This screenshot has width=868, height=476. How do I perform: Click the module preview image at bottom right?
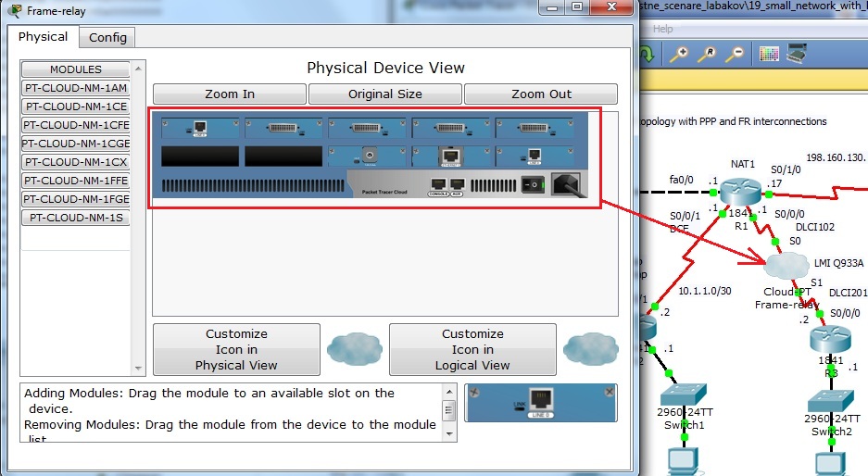coord(541,403)
